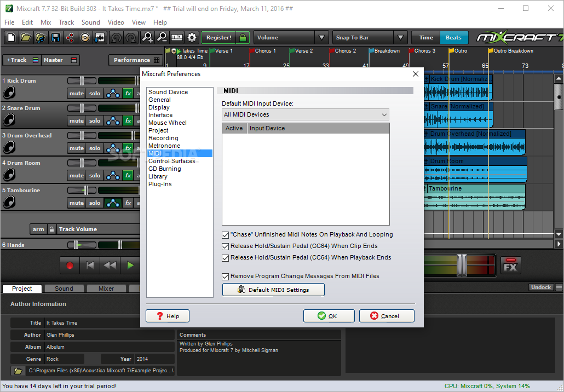This screenshot has height=392, width=564.
Task: Toggle Release Pedal When Clip Ends checkbox
Action: (225, 246)
